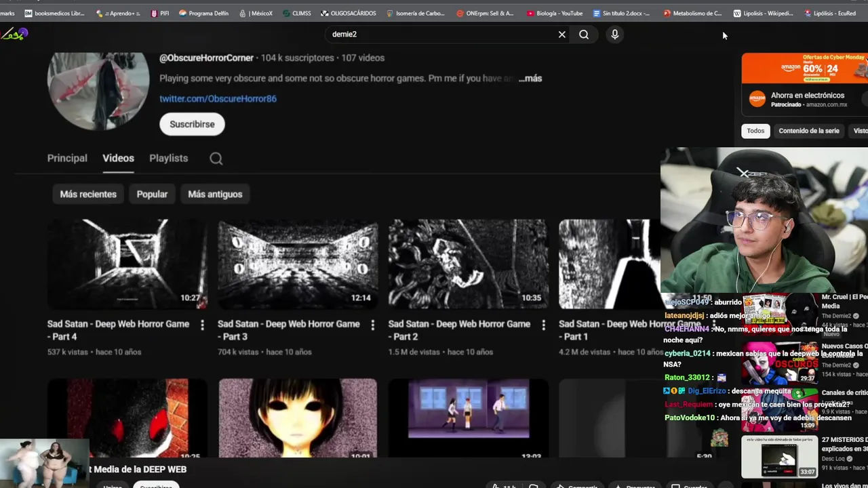Open the Sad Satan Part 4 title link

pyautogui.click(x=118, y=330)
